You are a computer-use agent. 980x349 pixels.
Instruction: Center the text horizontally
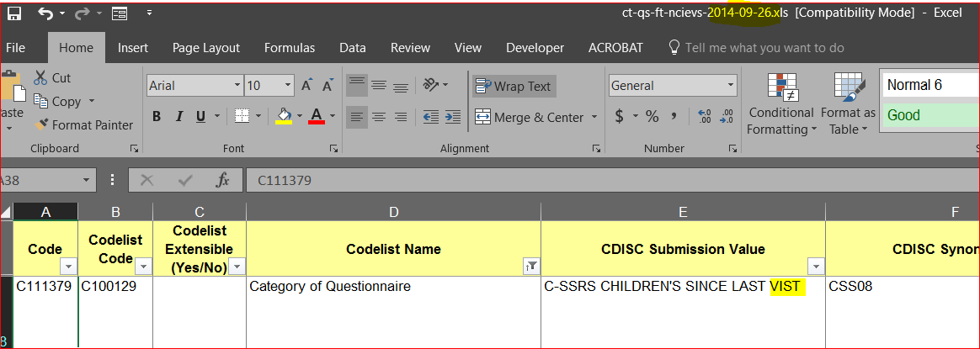pos(379,117)
